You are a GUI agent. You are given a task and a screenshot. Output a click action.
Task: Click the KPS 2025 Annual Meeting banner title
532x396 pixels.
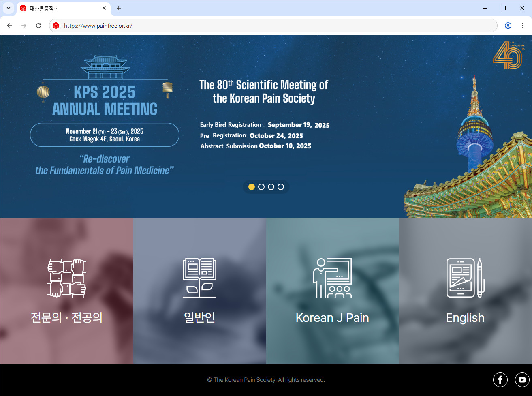(x=105, y=101)
